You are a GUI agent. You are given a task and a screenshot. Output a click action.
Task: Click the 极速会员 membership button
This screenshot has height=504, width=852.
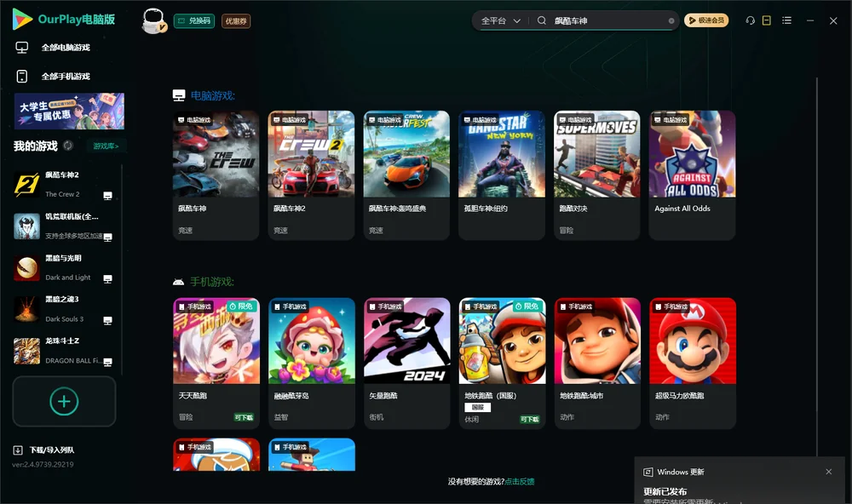coord(706,20)
